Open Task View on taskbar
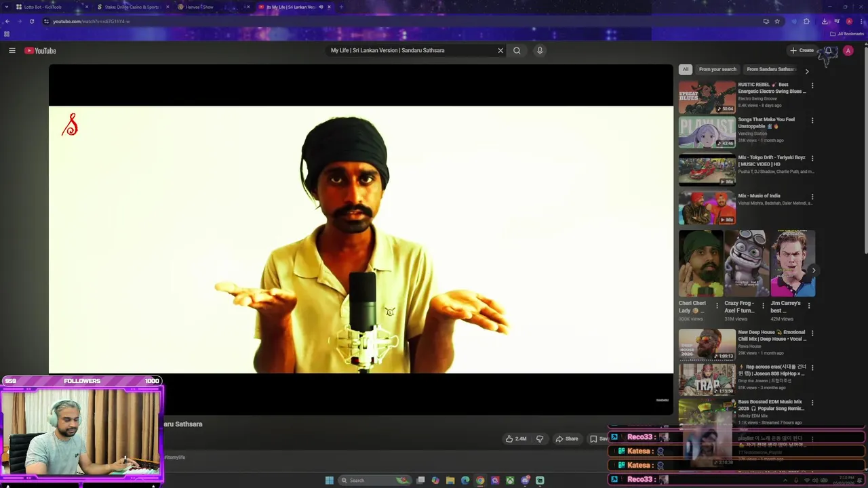Screen dimensions: 868x488 (x=420, y=481)
